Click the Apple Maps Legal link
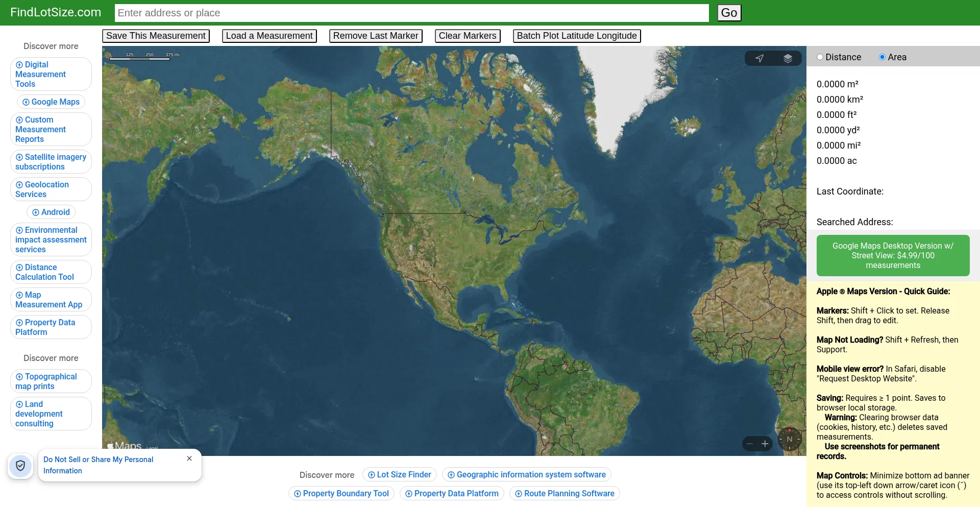Image resolution: width=980 pixels, height=507 pixels. [x=152, y=448]
